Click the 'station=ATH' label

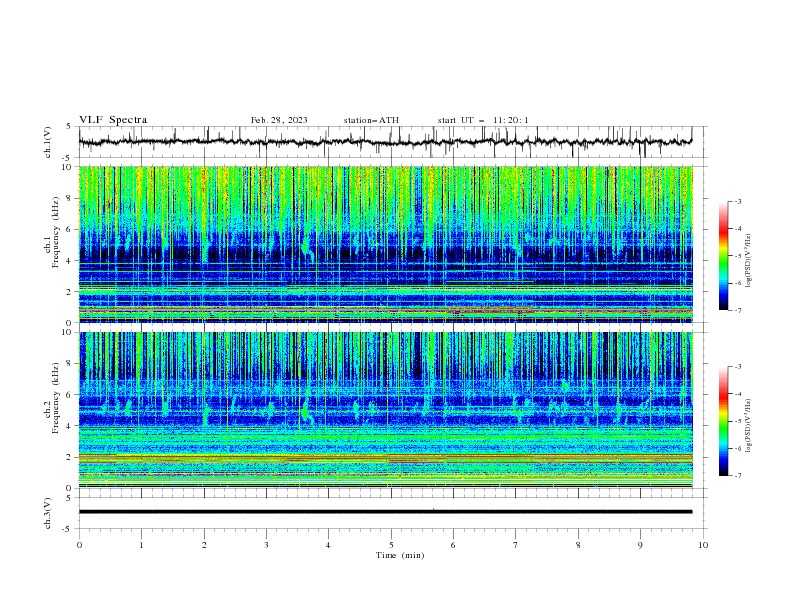click(x=371, y=120)
